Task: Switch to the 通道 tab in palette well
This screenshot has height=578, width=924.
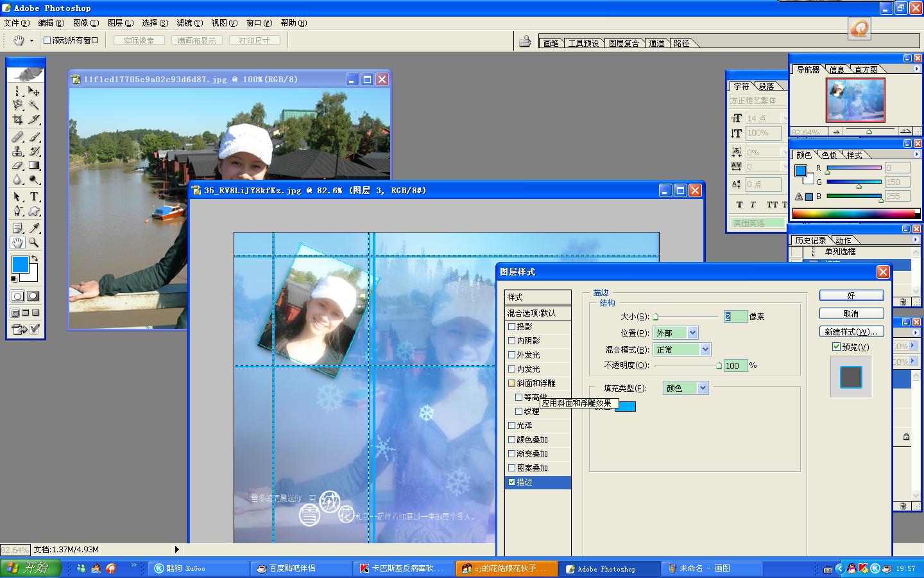Action: 656,43
